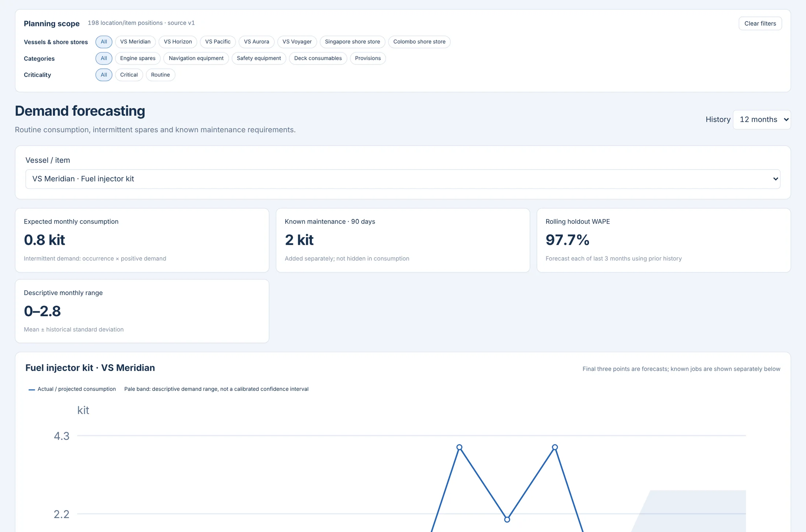Open the Vessel / item dropdown
Image resolution: width=806 pixels, height=532 pixels.
point(403,179)
